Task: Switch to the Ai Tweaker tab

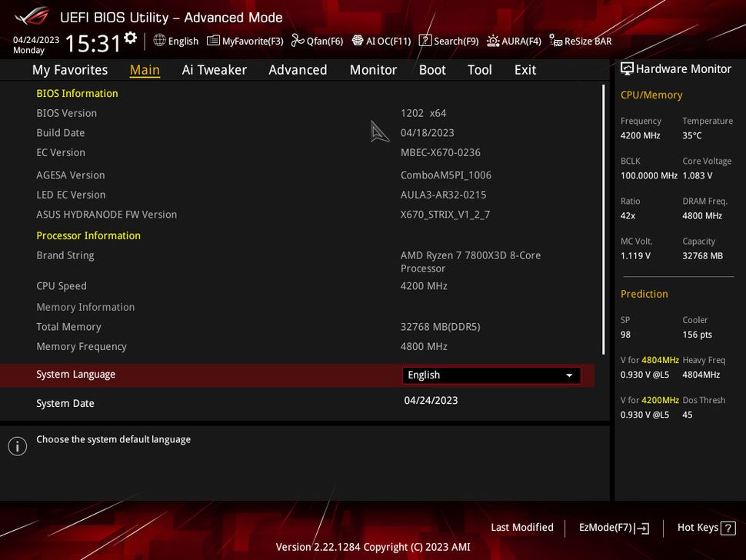Action: coord(214,70)
